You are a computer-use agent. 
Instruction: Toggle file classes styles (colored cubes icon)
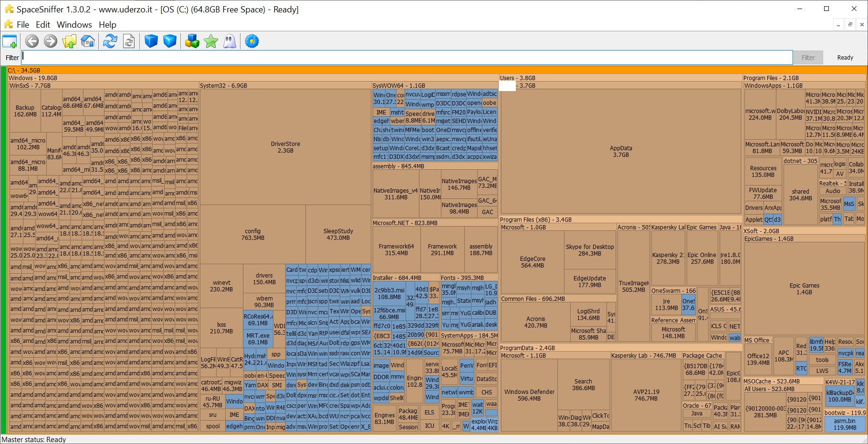tap(192, 41)
